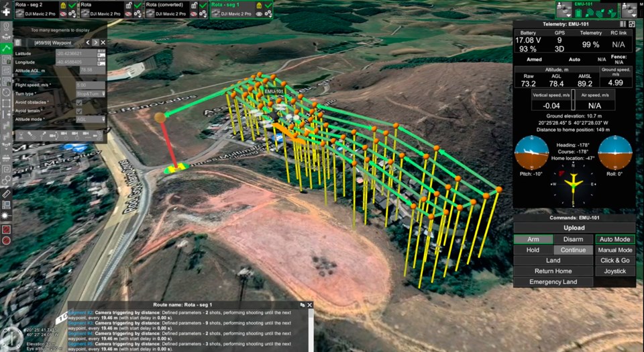644x352 pixels.
Task: Click the Flight speed input field
Action: pos(90,85)
